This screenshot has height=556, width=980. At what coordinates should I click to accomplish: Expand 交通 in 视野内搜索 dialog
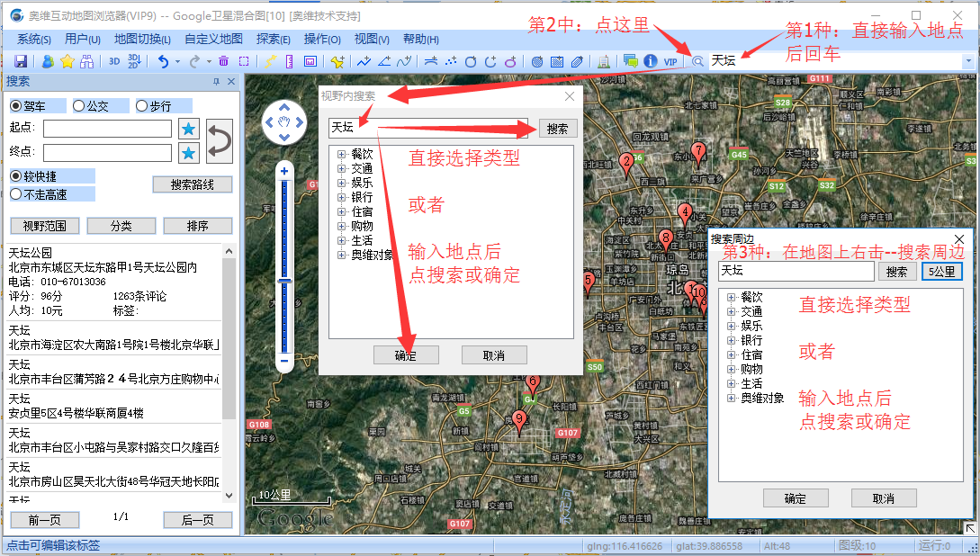click(341, 168)
